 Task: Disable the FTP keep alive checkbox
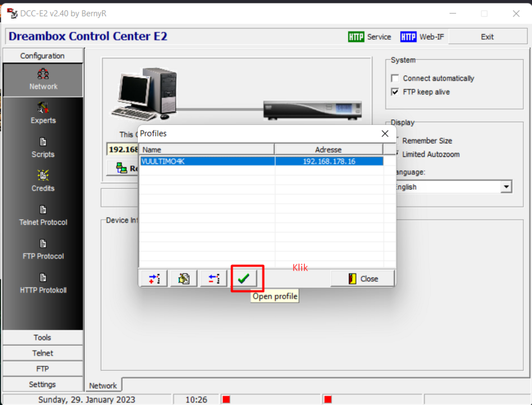pyautogui.click(x=395, y=92)
